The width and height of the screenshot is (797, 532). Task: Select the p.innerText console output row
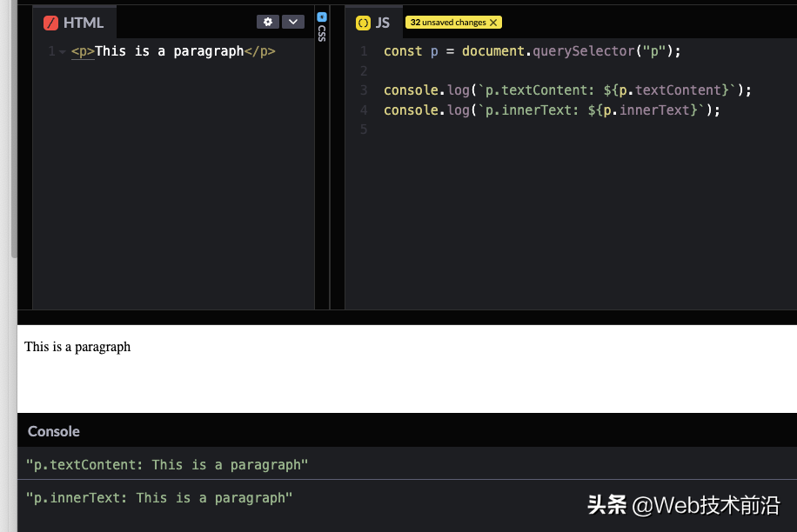pyautogui.click(x=407, y=498)
